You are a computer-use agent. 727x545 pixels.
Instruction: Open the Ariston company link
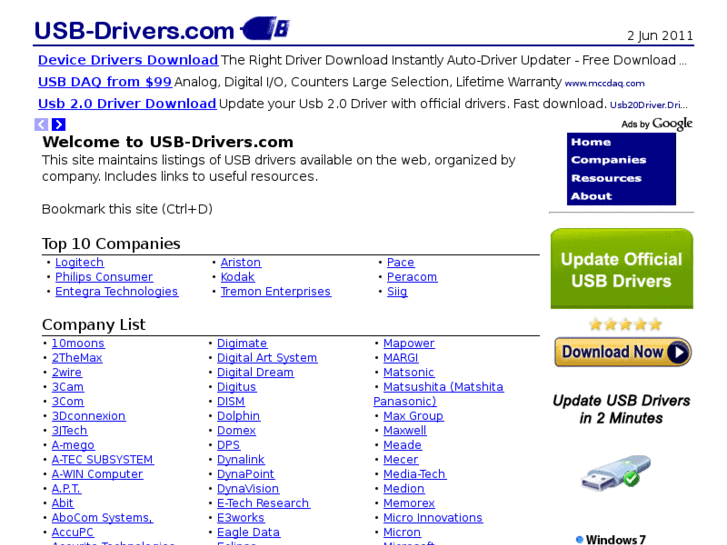point(241,263)
